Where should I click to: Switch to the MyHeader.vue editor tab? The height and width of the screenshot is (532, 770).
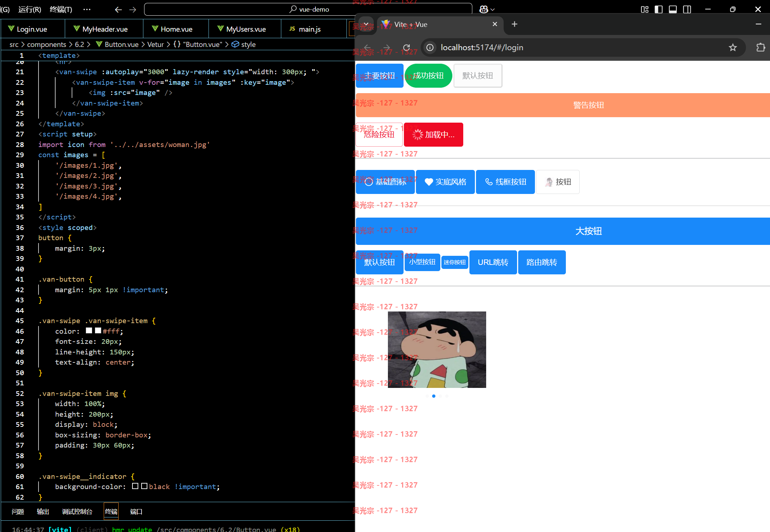(x=104, y=29)
